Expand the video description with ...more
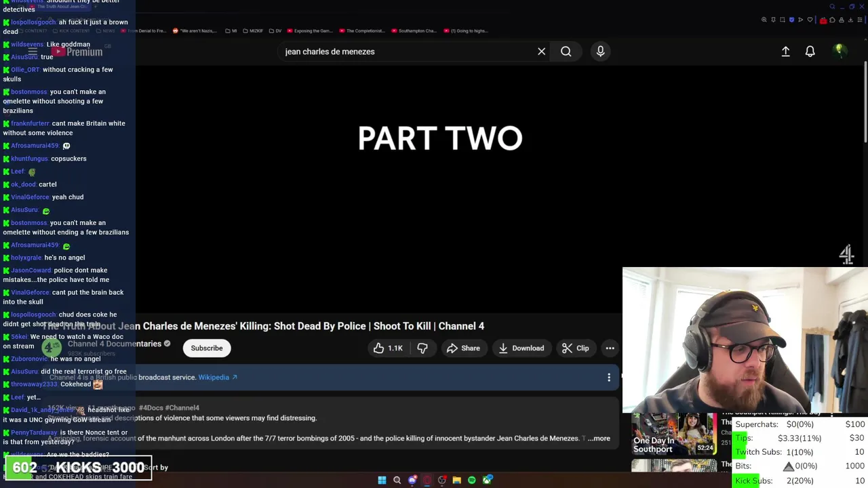Screen dimensions: 868x488 pos(599,439)
